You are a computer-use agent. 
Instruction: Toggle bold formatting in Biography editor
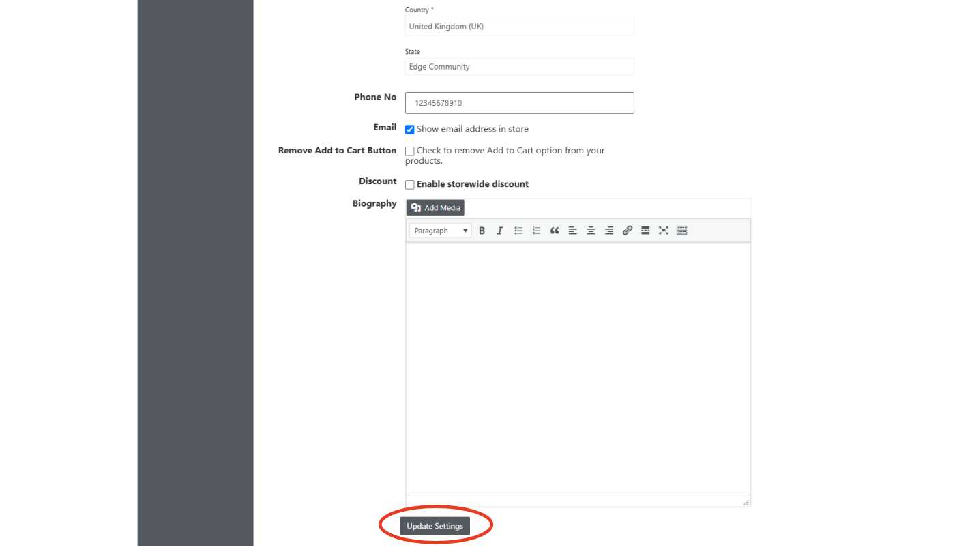point(482,231)
